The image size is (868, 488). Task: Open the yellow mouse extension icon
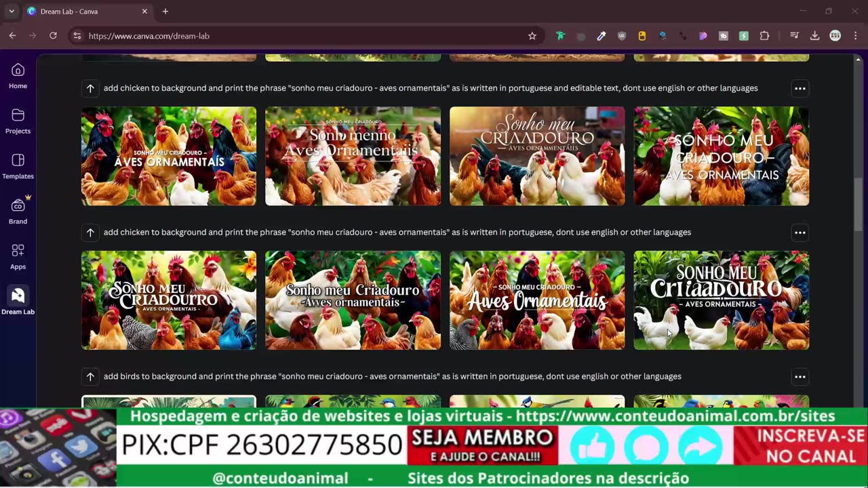[x=642, y=36]
